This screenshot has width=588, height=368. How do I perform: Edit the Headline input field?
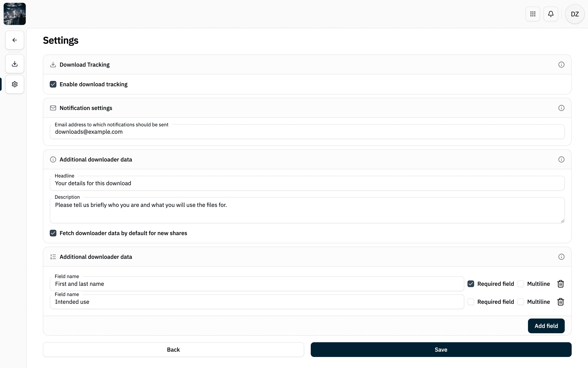pyautogui.click(x=307, y=183)
